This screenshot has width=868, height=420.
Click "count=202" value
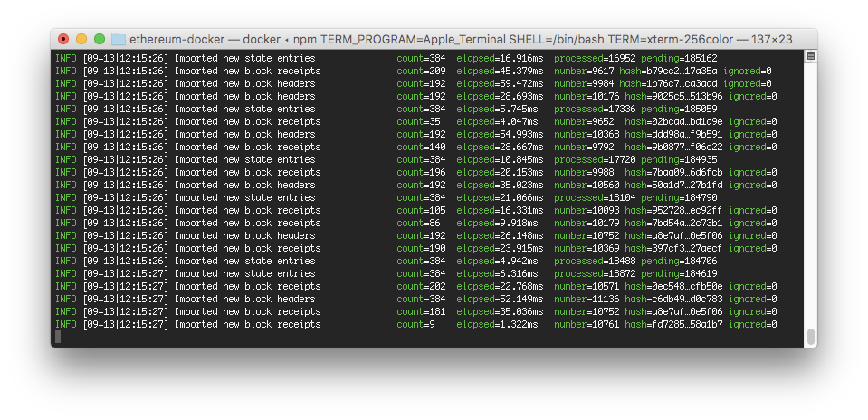(421, 287)
